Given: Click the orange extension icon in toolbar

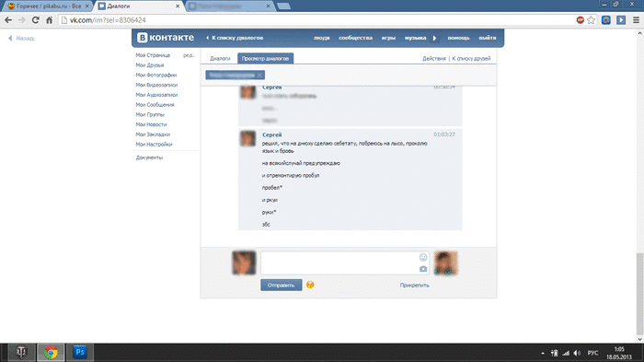Looking at the screenshot, I should (605, 19).
